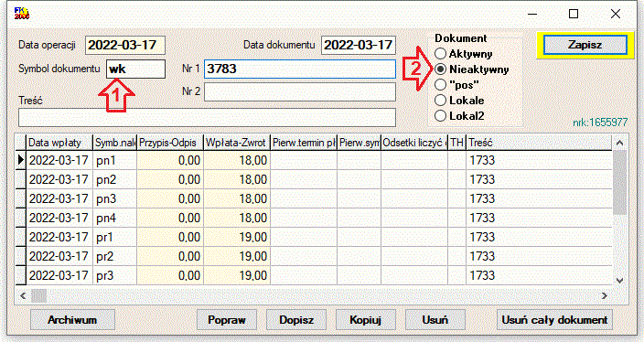The width and height of the screenshot is (644, 342).
Task: Click the Pierw.termin pł column header
Action: click(x=304, y=143)
